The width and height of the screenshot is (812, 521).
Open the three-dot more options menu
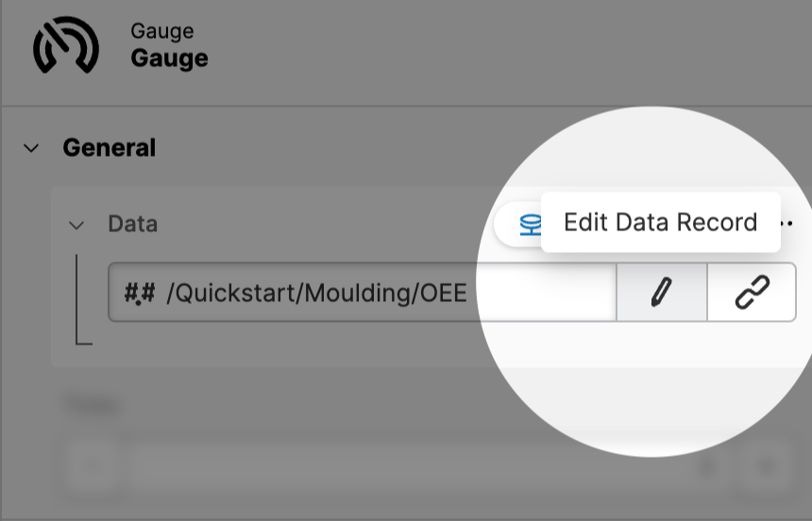point(788,224)
